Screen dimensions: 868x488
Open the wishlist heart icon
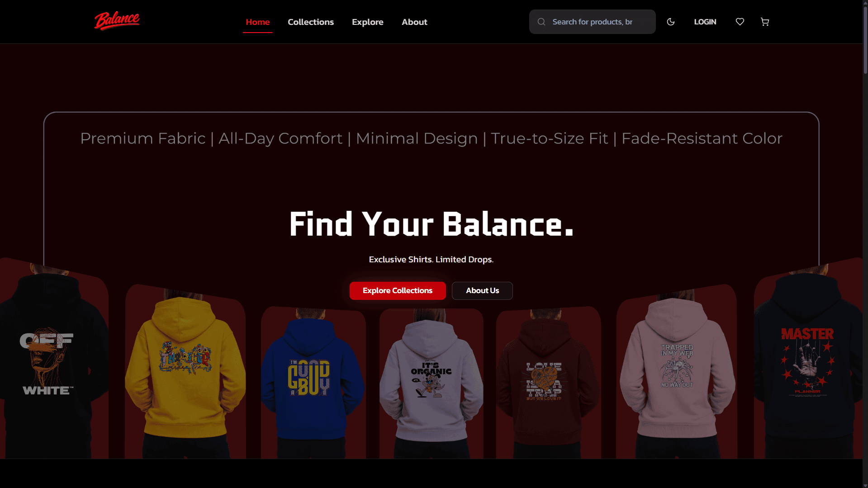pyautogui.click(x=740, y=22)
